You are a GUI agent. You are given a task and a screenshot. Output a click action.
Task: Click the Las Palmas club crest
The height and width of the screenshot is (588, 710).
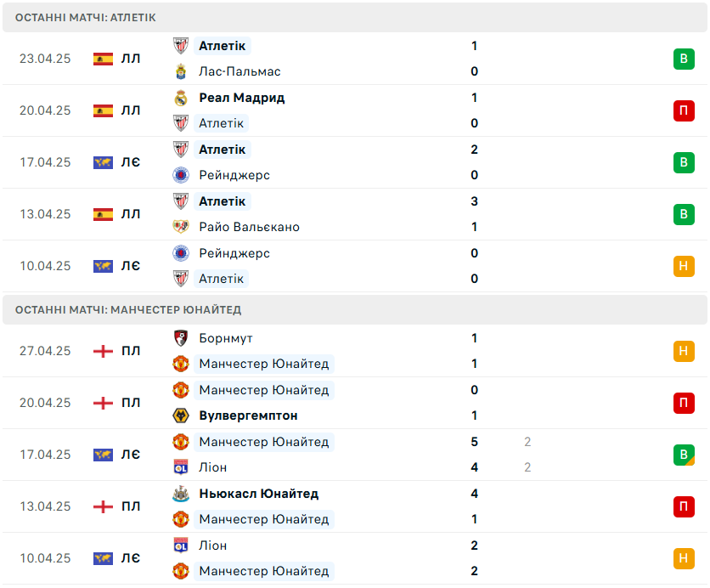point(181,71)
